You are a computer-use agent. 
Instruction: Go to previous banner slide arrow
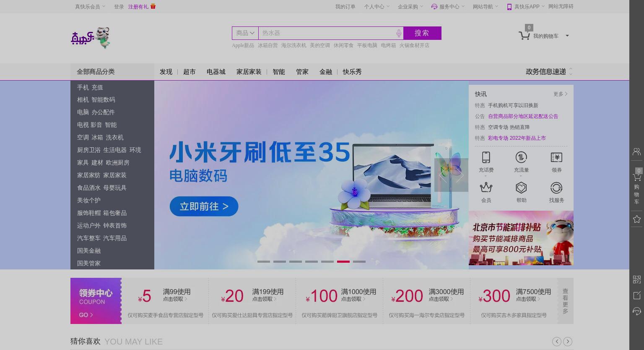point(442,175)
